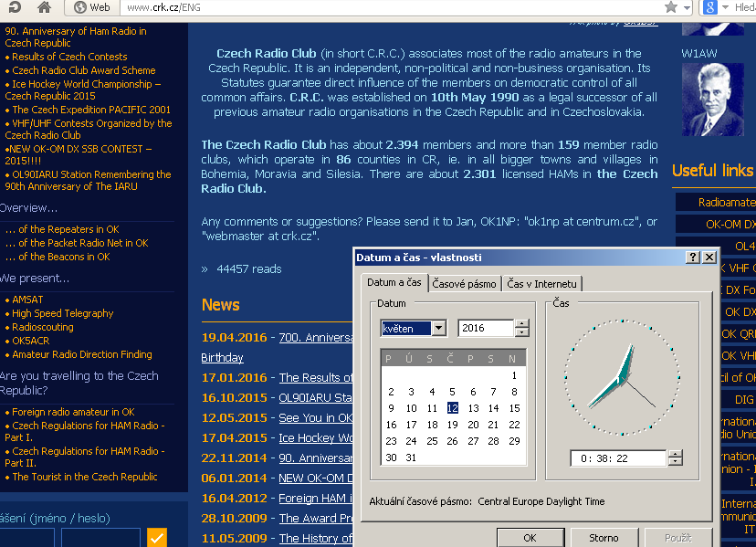The height and width of the screenshot is (547, 756).
Task: Open the Birthday news link
Action: pyautogui.click(x=222, y=357)
